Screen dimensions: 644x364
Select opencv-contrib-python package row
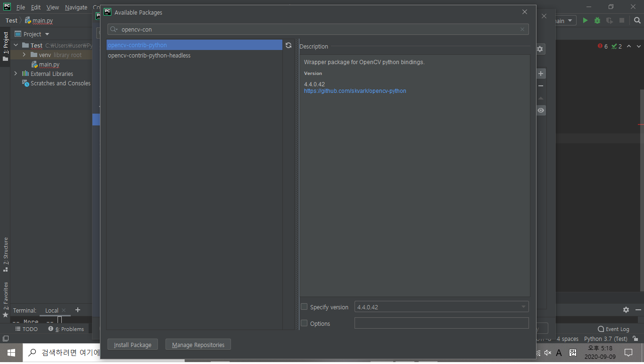194,45
